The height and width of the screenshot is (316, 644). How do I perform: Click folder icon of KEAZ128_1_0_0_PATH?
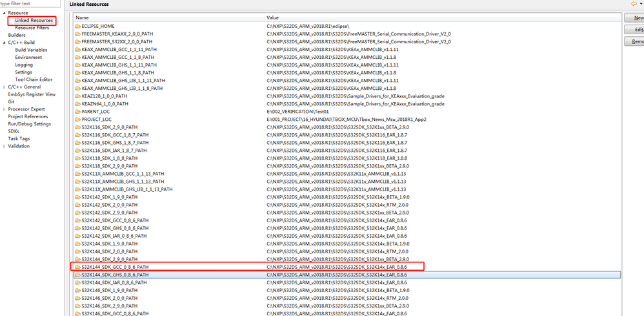tap(78, 96)
